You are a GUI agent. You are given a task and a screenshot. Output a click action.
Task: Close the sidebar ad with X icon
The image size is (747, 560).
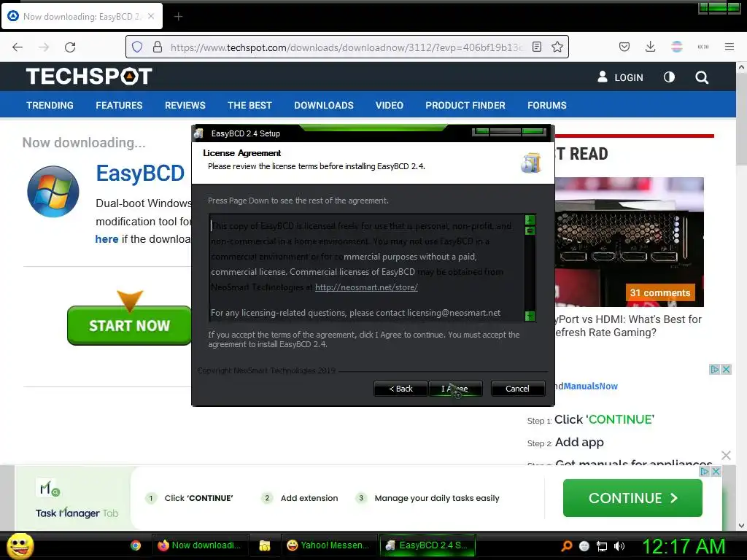pyautogui.click(x=726, y=369)
